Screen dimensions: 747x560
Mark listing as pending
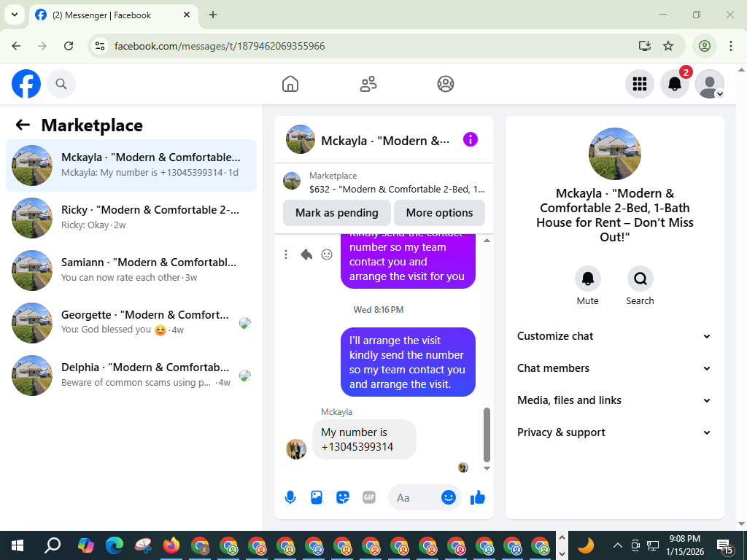[x=337, y=213]
